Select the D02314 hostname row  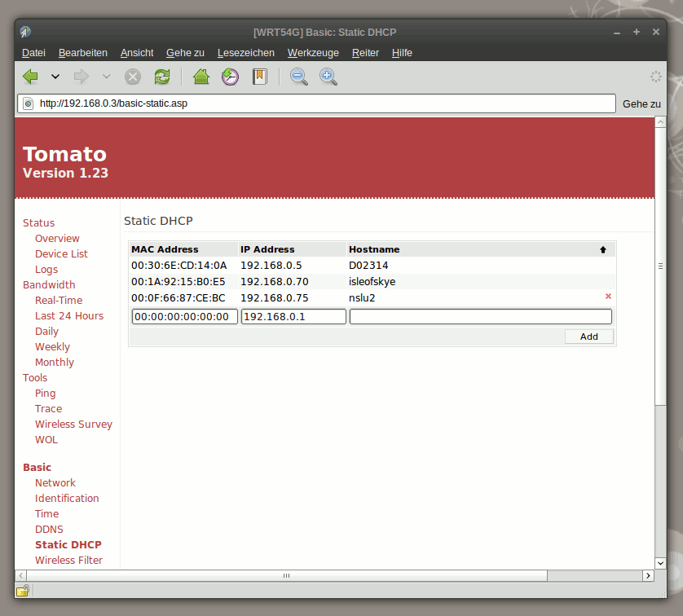pos(372,265)
